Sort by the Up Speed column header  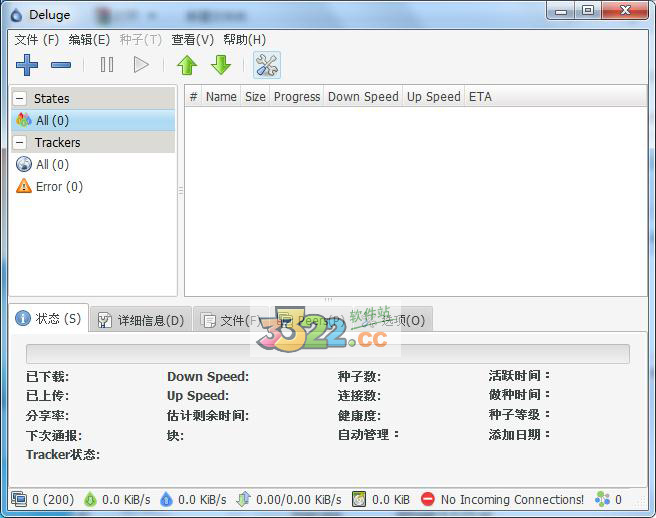(433, 97)
